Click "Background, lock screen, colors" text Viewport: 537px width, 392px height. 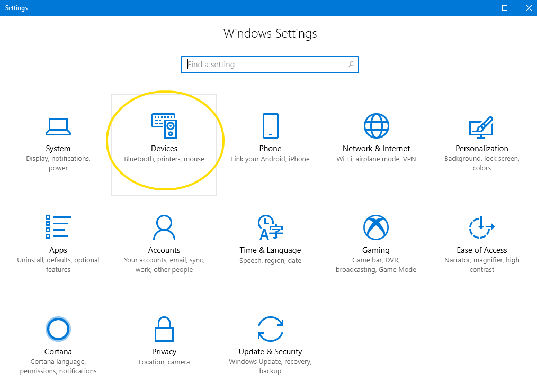click(482, 163)
